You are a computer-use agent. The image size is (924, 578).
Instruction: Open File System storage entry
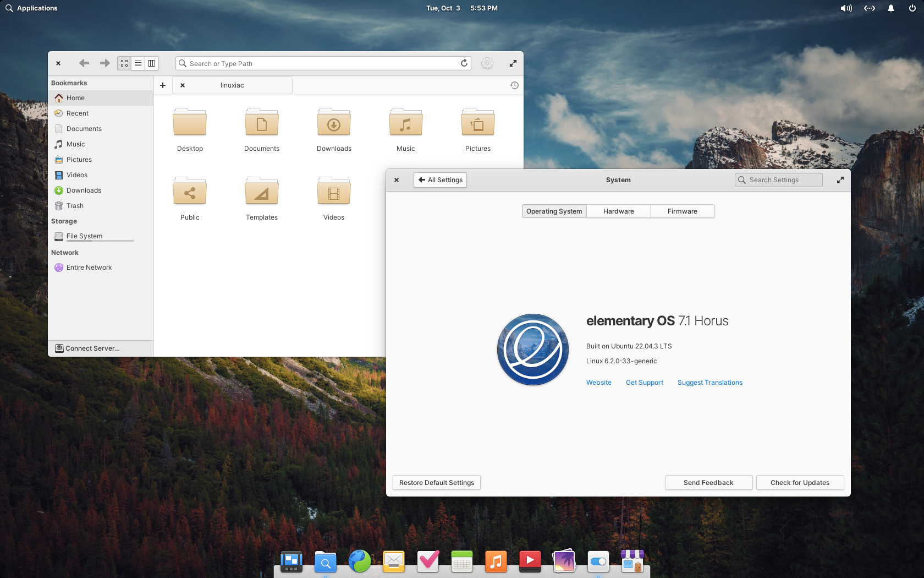(100, 236)
